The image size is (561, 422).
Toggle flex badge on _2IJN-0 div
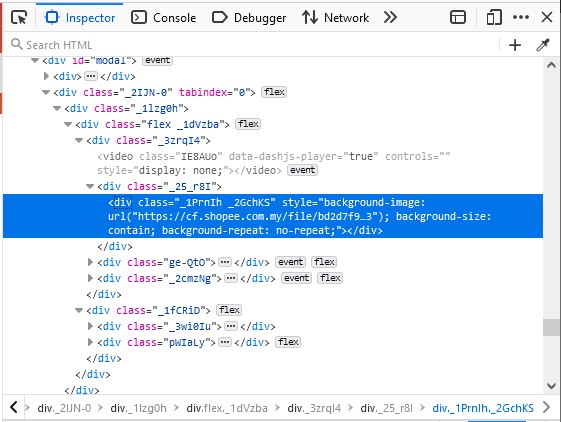pyautogui.click(x=274, y=92)
